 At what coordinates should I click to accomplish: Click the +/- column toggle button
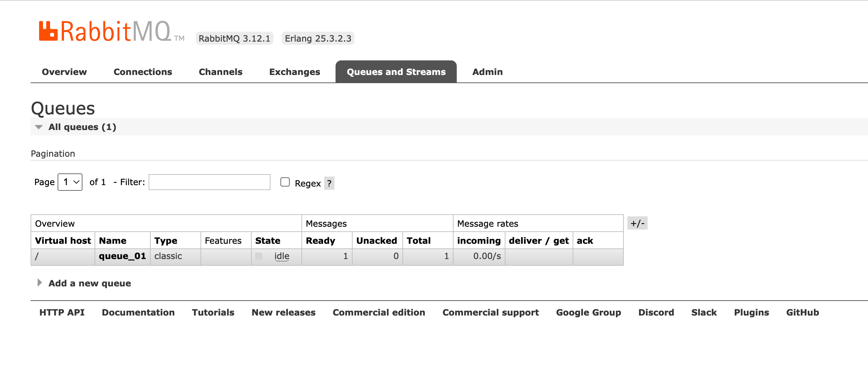(637, 223)
